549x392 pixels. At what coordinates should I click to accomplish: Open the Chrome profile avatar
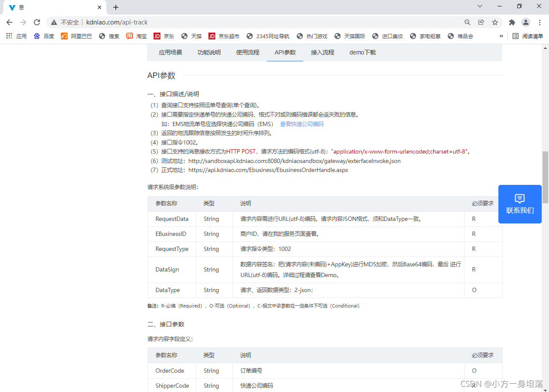click(x=526, y=22)
